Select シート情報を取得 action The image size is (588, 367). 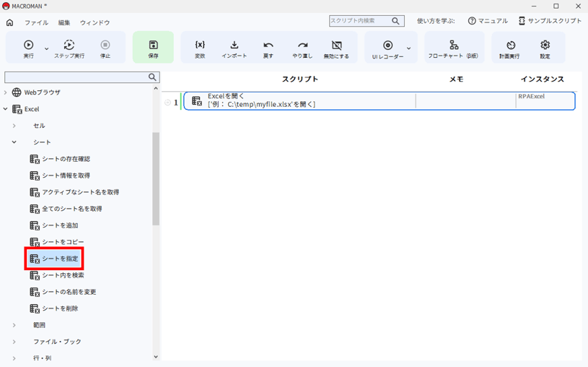coord(60,176)
